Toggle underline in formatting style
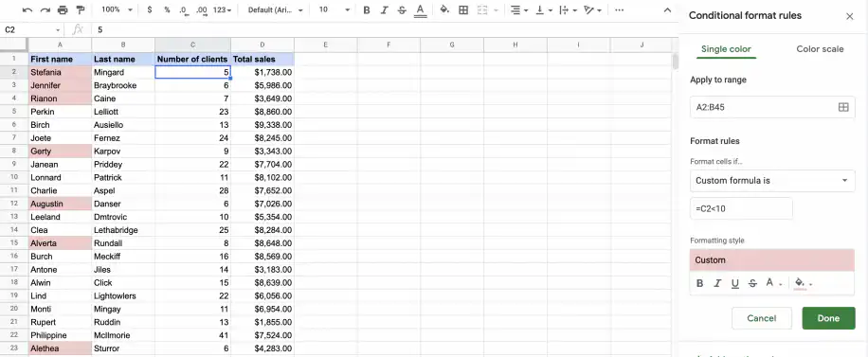Image resolution: width=868 pixels, height=357 pixels. point(735,283)
